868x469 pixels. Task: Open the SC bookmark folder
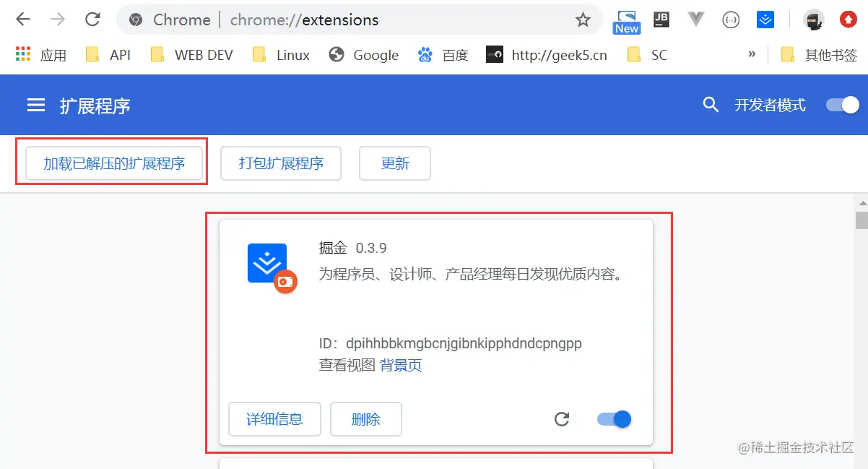647,55
